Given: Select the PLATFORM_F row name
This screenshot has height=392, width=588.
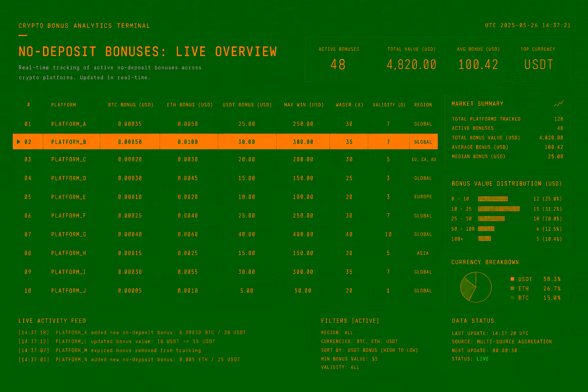Looking at the screenshot, I should click(69, 216).
